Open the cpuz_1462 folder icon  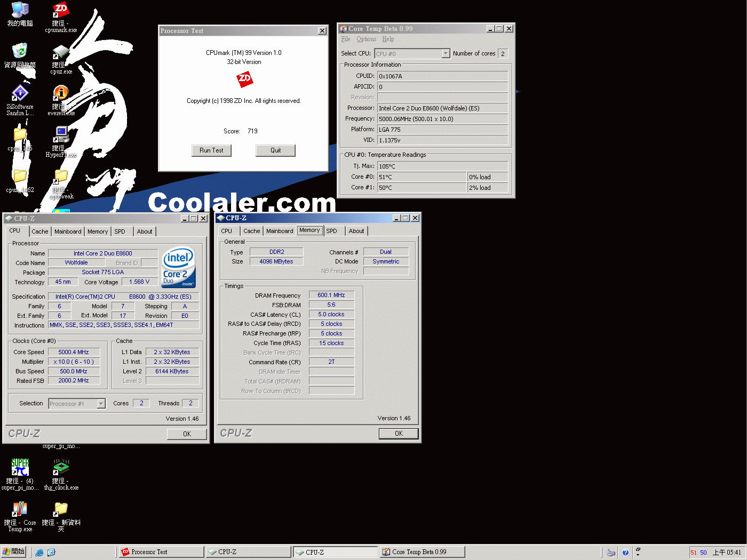20,181
